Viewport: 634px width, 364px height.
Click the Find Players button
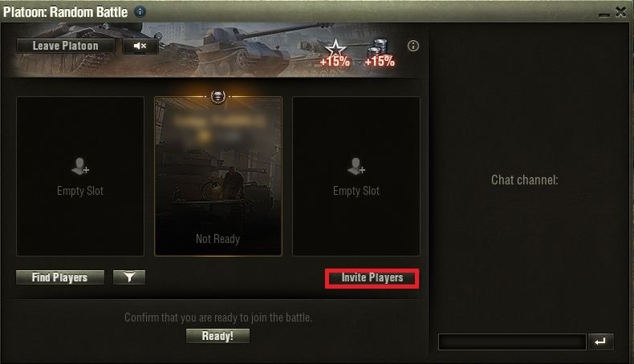pyautogui.click(x=60, y=277)
